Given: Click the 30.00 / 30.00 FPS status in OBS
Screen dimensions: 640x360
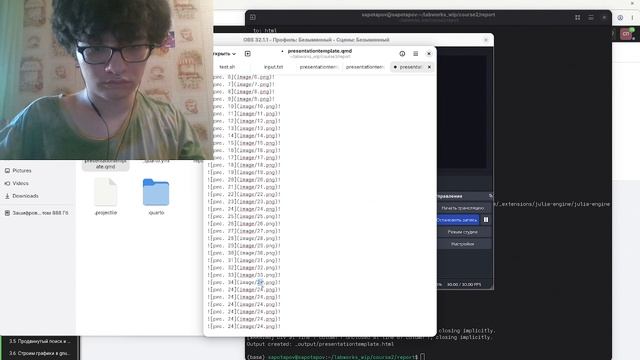Looking at the screenshot, I should click(464, 284).
